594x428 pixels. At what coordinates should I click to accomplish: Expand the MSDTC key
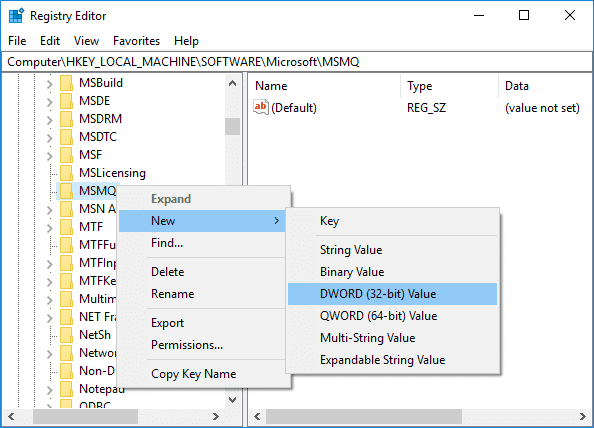coord(50,137)
